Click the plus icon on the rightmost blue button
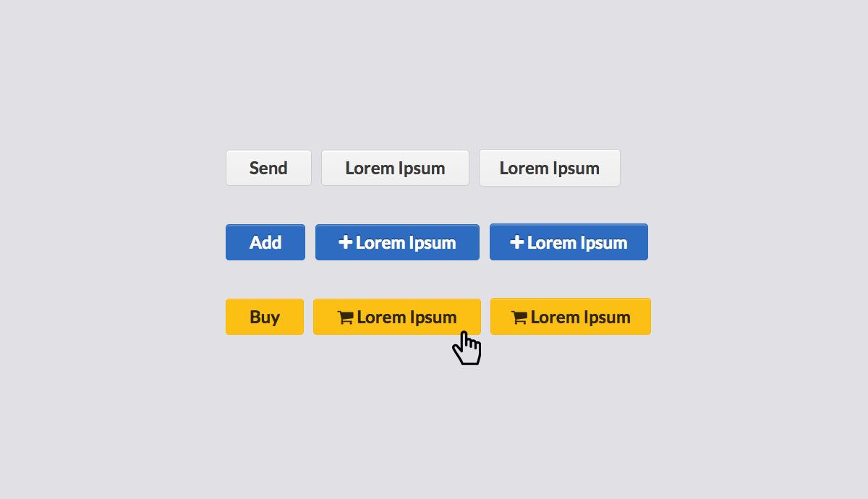The image size is (868, 499). tap(517, 242)
